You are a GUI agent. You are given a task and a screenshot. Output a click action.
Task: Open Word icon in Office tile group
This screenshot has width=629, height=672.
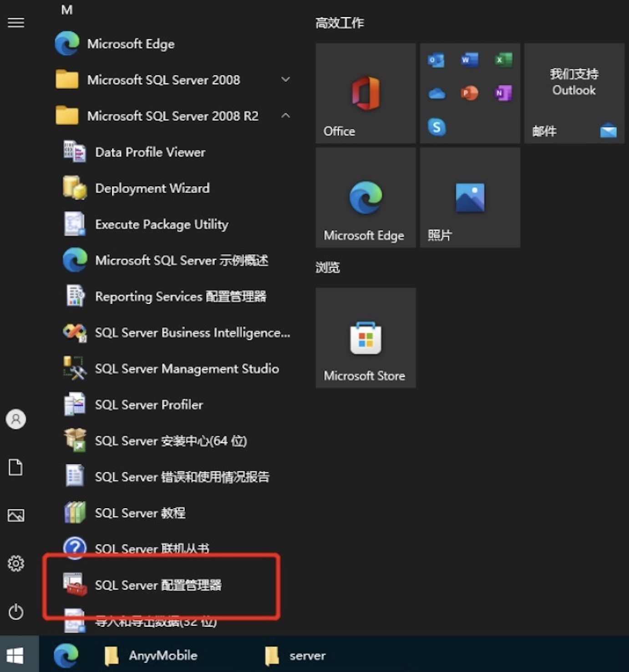tap(470, 60)
